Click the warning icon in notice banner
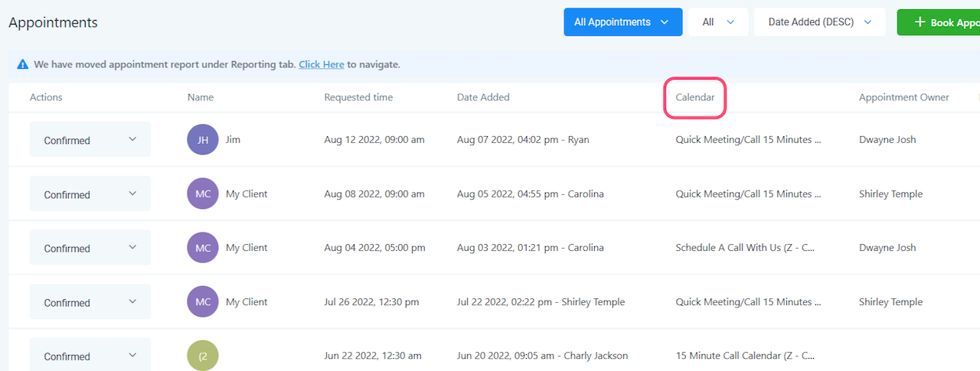 click(23, 65)
